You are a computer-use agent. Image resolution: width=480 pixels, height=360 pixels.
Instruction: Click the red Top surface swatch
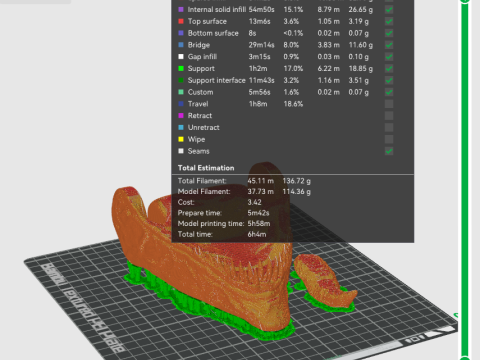[181, 21]
